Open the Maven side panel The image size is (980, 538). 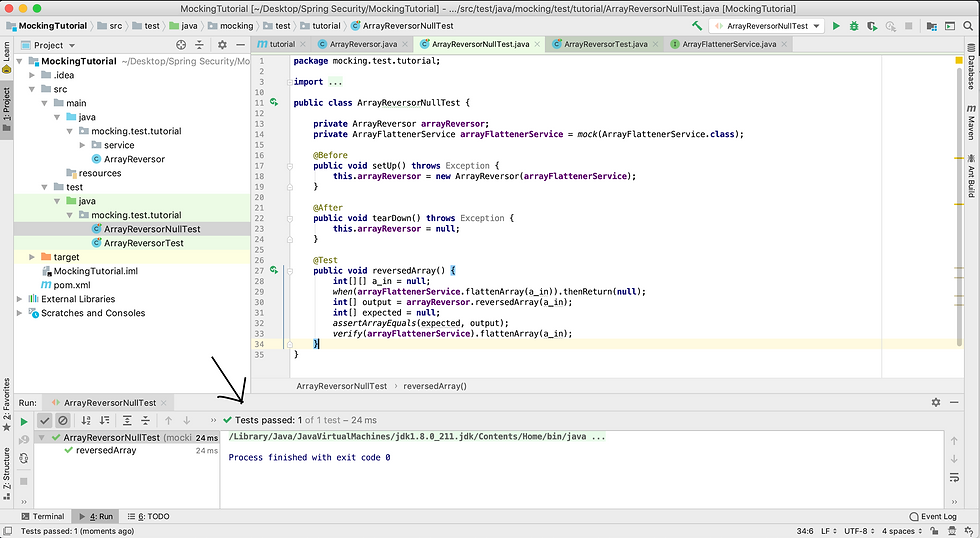point(971,122)
